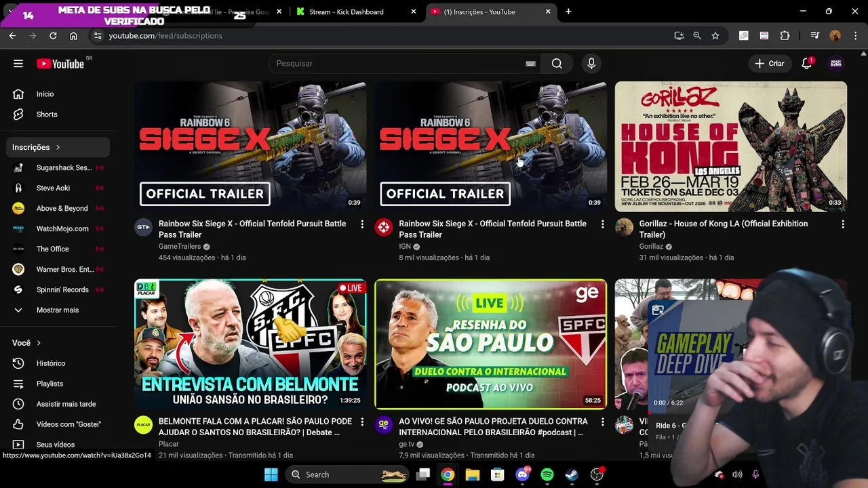Click the magnifier search button
Viewport: 868px width, 488px height.
click(557, 64)
